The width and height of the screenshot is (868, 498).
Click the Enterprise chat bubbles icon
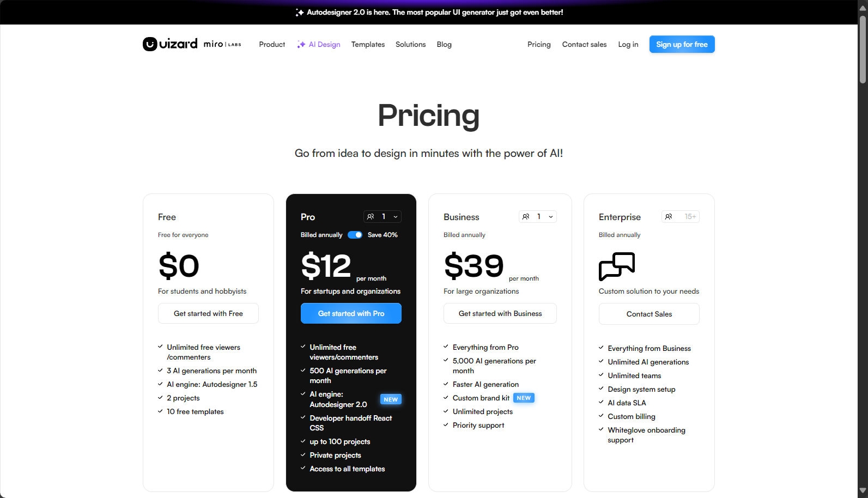(617, 266)
